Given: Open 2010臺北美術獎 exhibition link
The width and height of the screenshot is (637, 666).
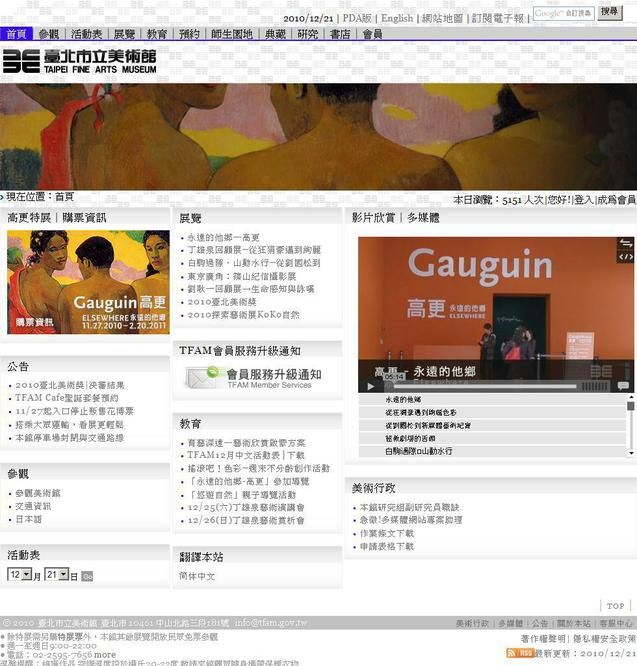Looking at the screenshot, I should [x=222, y=302].
